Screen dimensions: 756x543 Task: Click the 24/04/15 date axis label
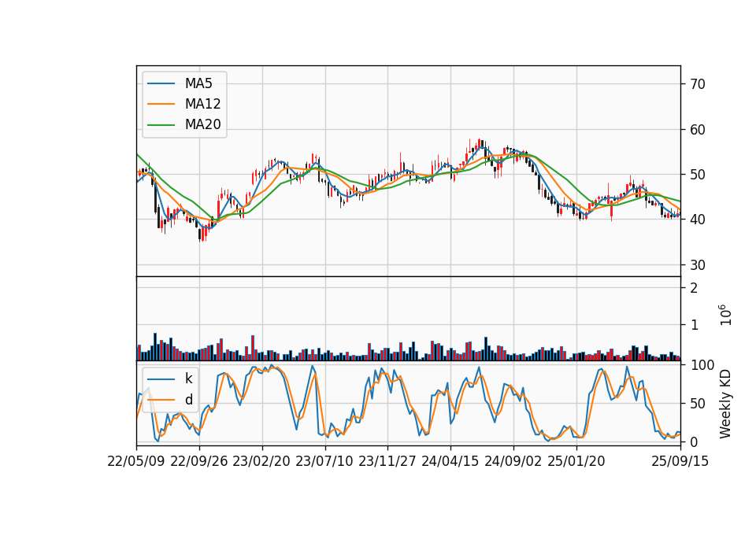(450, 461)
